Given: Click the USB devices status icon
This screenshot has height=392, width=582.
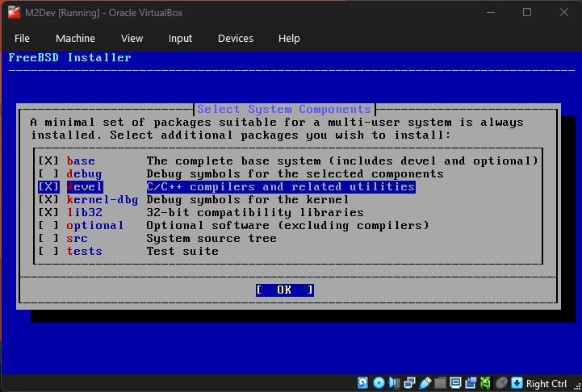Looking at the screenshot, I should click(425, 383).
